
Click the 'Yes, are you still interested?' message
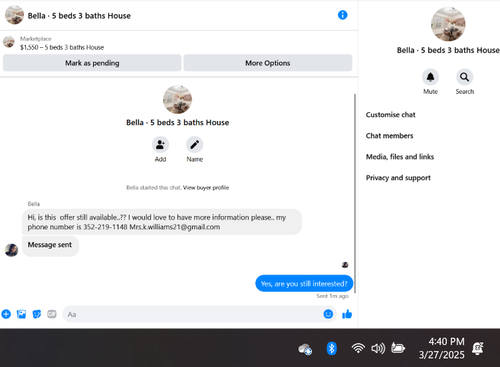304,283
